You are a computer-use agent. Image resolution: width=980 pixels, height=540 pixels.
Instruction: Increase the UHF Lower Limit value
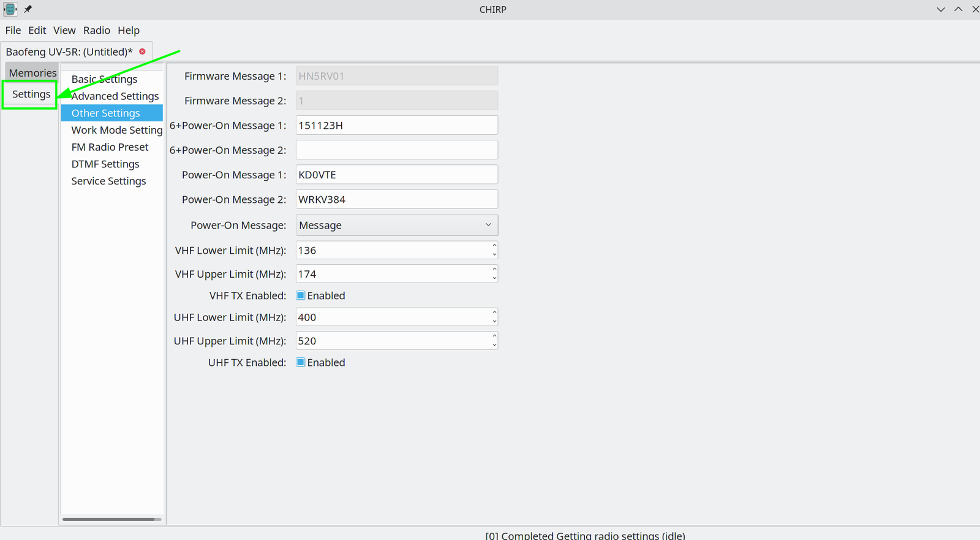494,313
